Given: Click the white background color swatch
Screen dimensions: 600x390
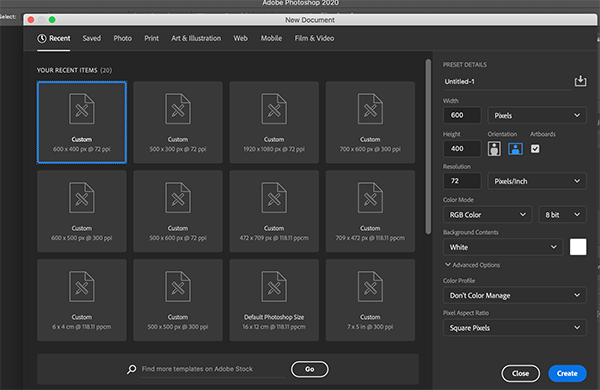Looking at the screenshot, I should tap(578, 247).
